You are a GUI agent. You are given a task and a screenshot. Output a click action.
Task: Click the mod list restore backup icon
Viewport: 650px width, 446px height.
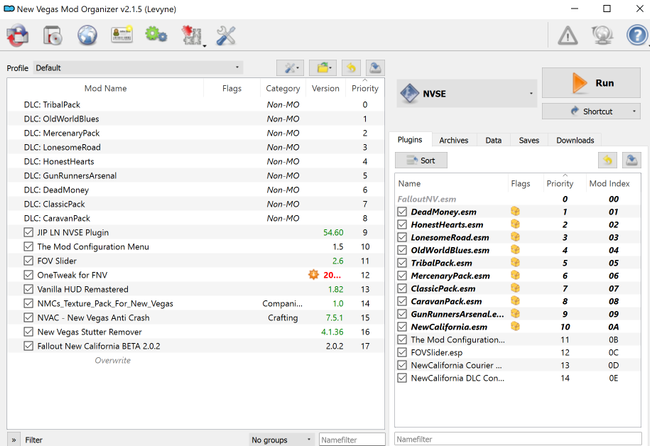point(351,68)
